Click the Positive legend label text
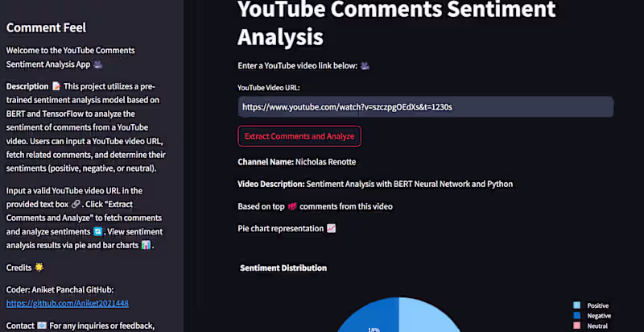The height and width of the screenshot is (332, 644). [597, 305]
